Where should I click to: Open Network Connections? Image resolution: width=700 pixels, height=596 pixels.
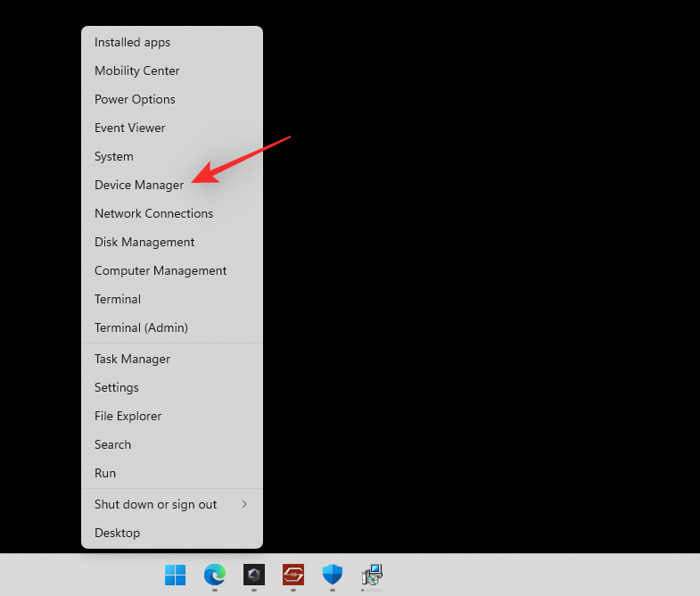click(172, 214)
